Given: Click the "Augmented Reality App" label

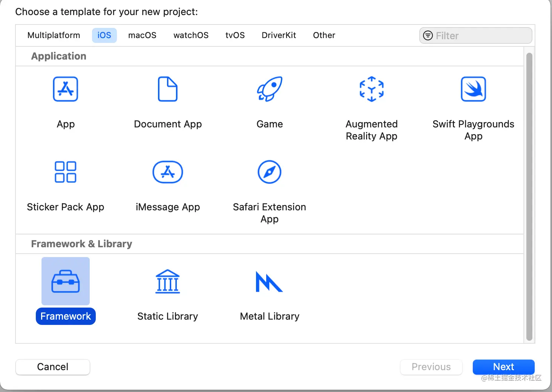Looking at the screenshot, I should 372,130.
